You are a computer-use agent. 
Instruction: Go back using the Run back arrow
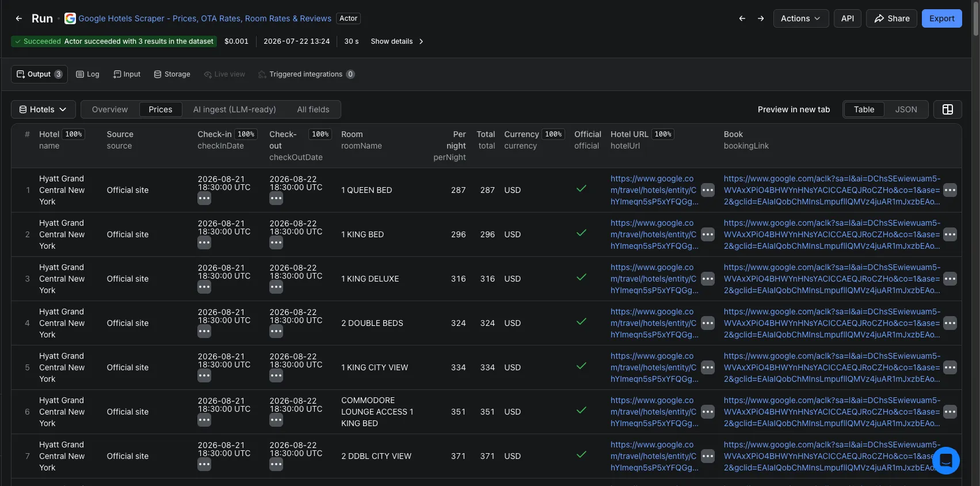tap(19, 18)
